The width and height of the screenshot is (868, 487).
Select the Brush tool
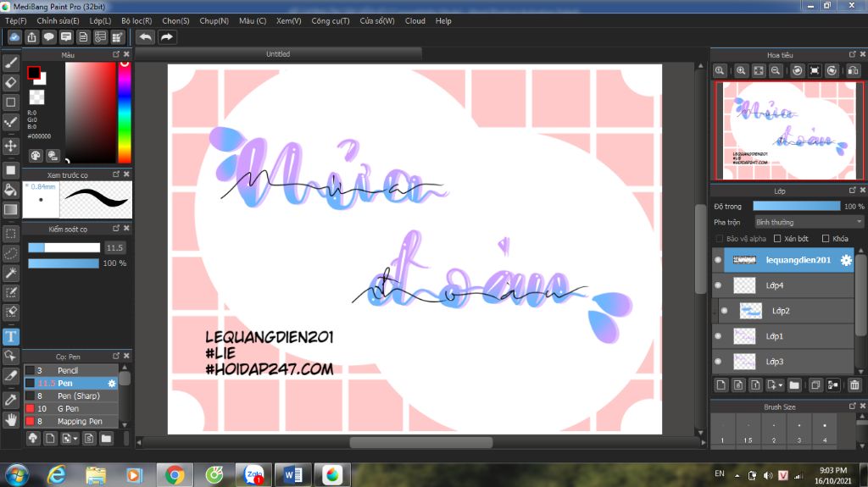[10, 63]
